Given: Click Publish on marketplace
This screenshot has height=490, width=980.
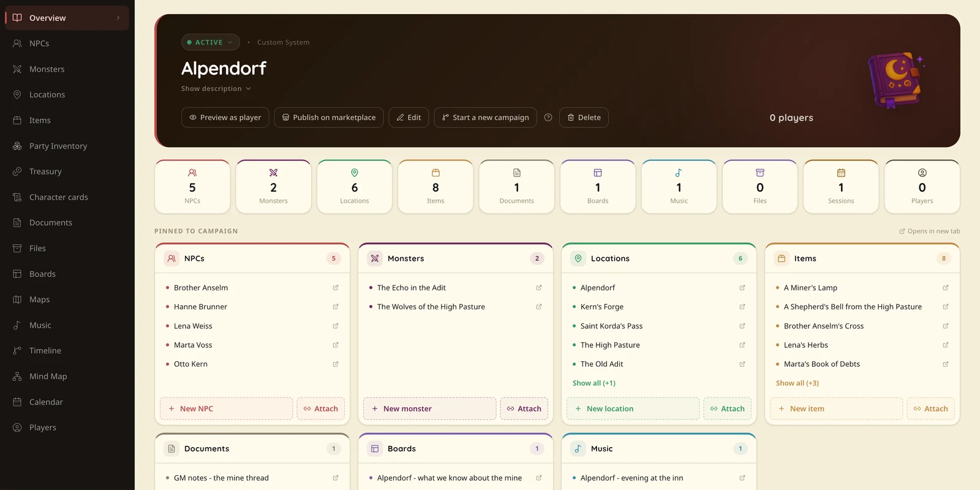Looking at the screenshot, I should [x=329, y=118].
